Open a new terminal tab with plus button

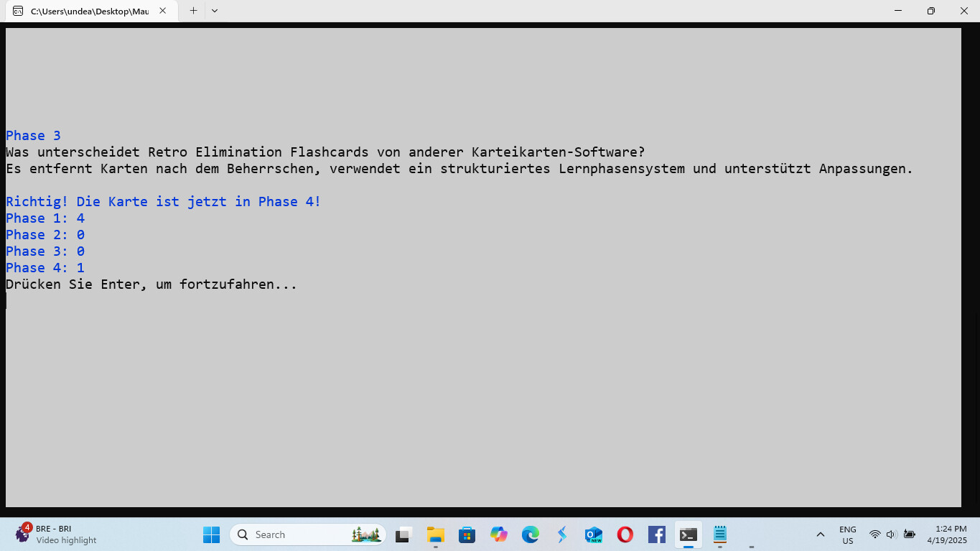coord(193,11)
